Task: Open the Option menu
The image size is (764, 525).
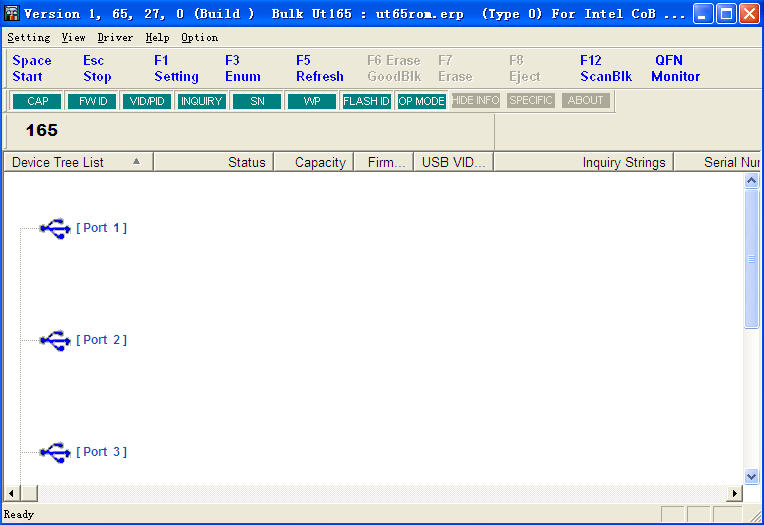Action: click(199, 37)
